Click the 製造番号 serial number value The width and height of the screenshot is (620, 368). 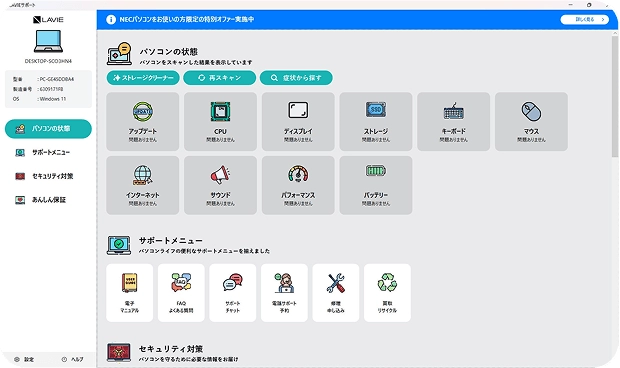point(51,89)
